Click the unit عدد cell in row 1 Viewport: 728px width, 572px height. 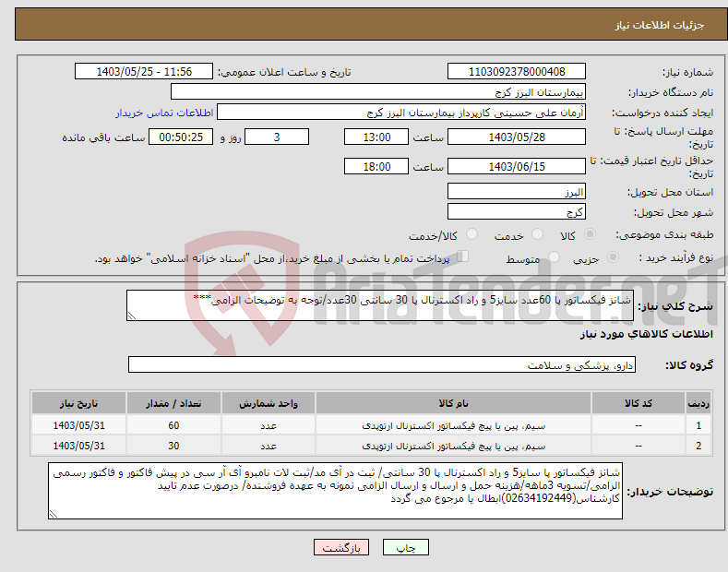click(x=269, y=425)
